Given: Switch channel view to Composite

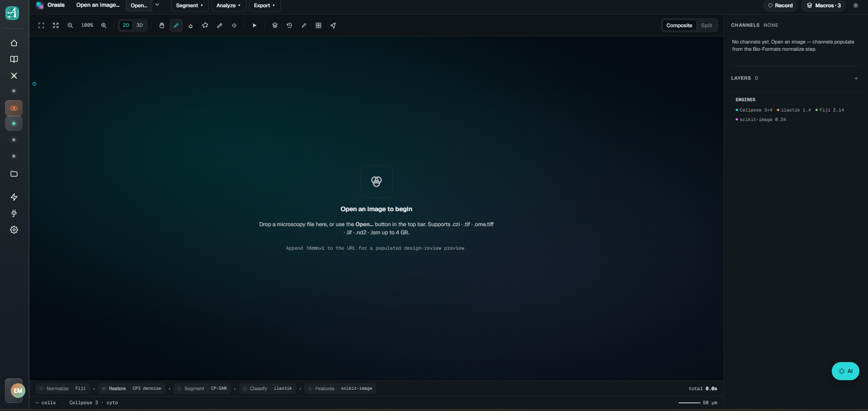Looking at the screenshot, I should (679, 25).
